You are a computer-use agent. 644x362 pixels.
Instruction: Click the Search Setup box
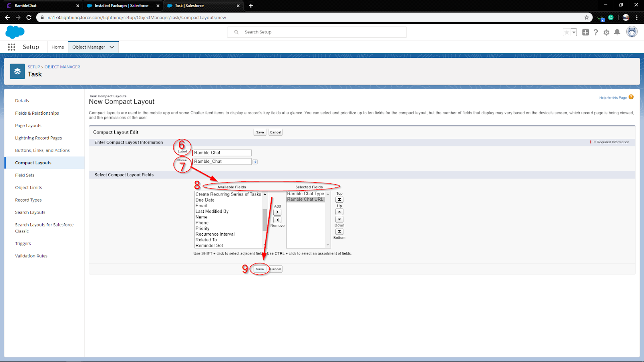coord(317,32)
